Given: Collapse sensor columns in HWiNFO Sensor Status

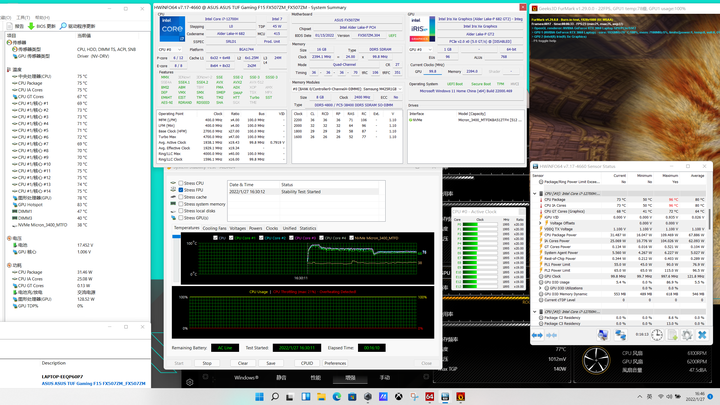Looking at the screenshot, I should (551, 335).
